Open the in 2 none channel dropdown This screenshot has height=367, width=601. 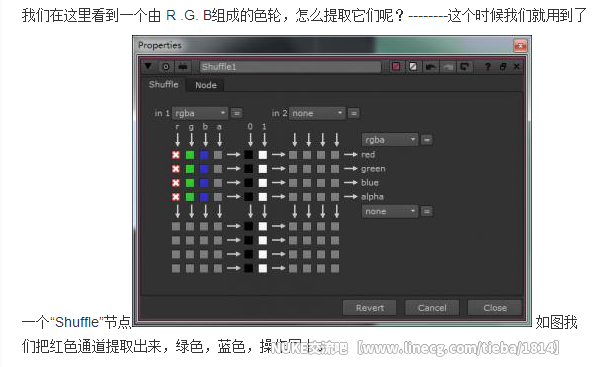317,113
